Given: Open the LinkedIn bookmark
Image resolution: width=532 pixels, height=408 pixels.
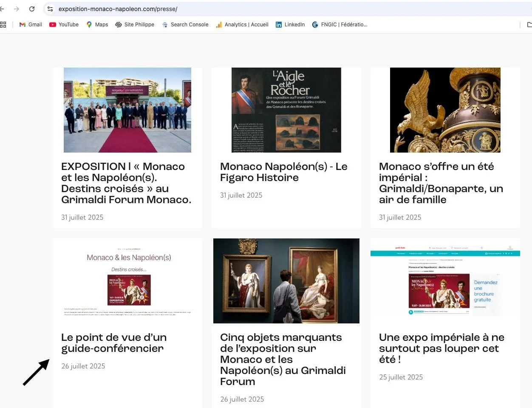Looking at the screenshot, I should pos(290,25).
